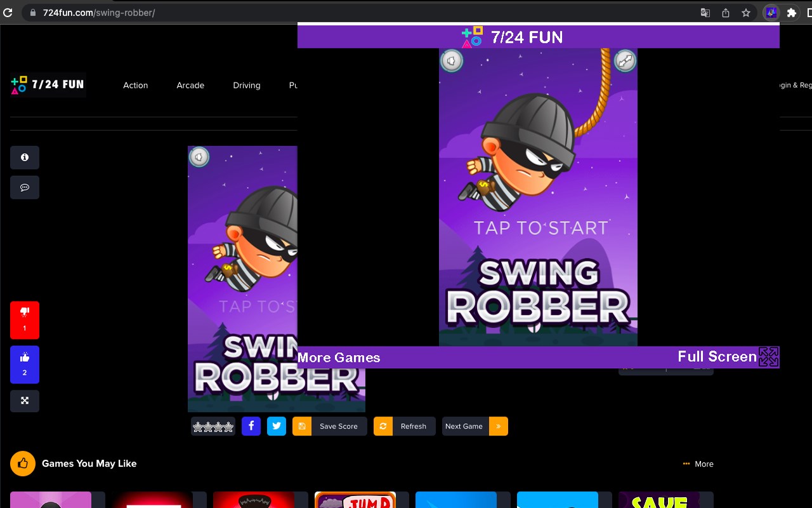The width and height of the screenshot is (812, 508).
Task: Click the Full Screen label in popup
Action: point(717,357)
